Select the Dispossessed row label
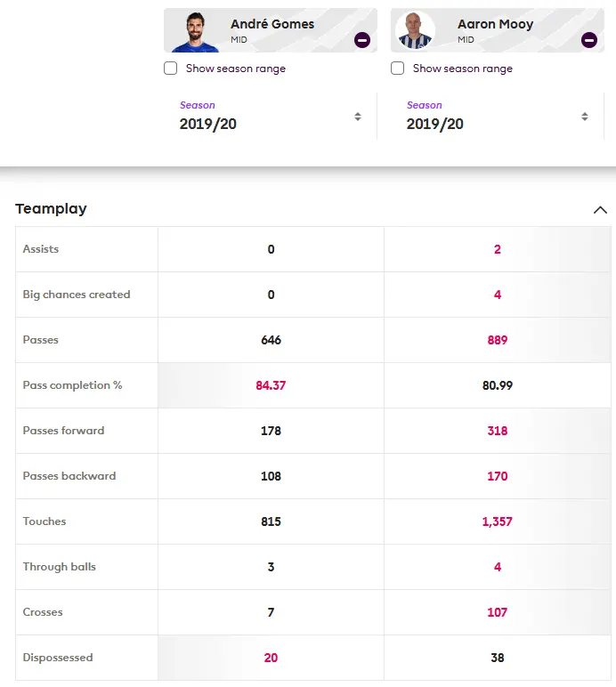This screenshot has height=687, width=616. [58, 658]
